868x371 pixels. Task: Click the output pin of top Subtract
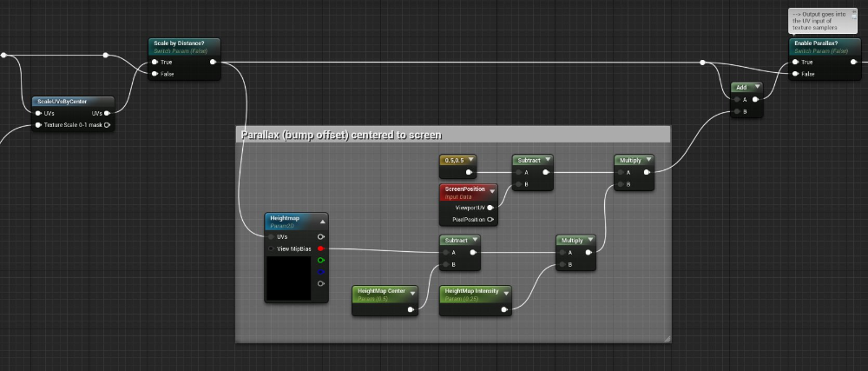[546, 172]
